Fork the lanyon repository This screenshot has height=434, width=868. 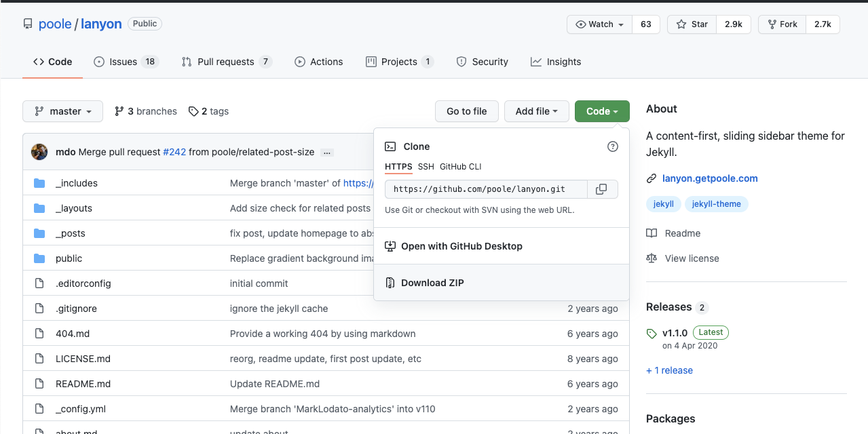click(782, 24)
